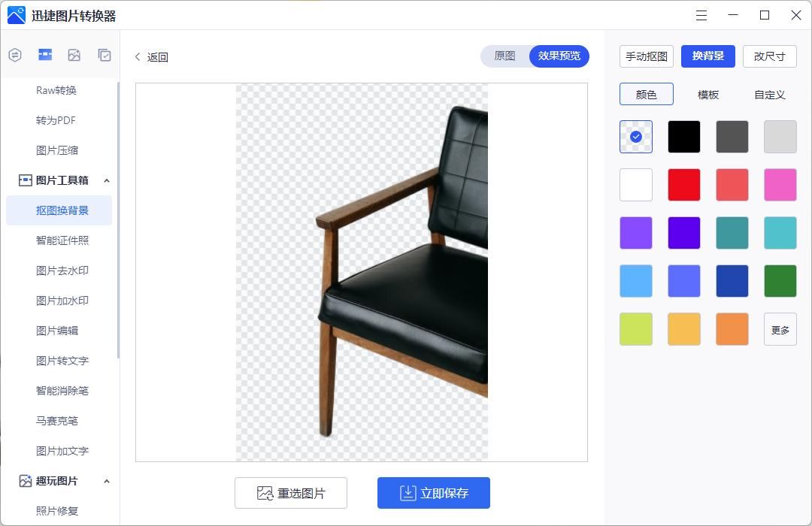The height and width of the screenshot is (526, 812).
Task: Choose the black background swatch
Action: click(684, 137)
